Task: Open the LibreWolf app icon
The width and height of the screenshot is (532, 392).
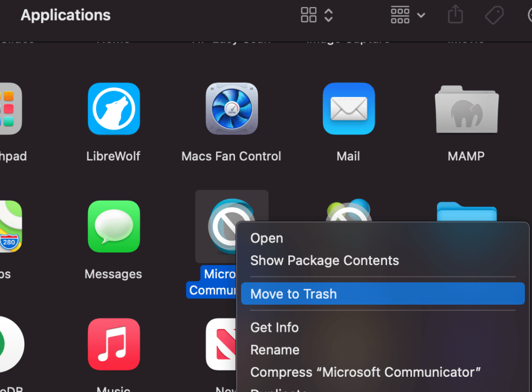Action: coord(113,109)
